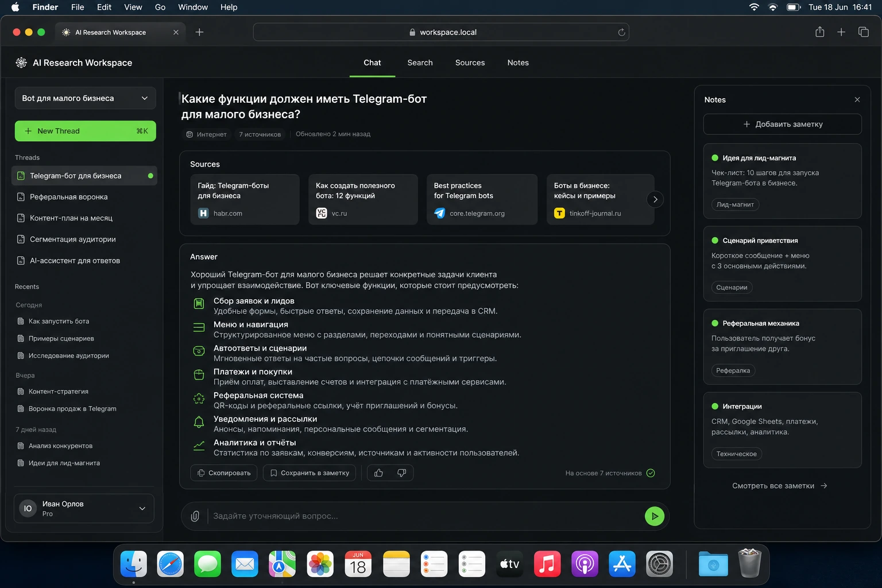Image resolution: width=882 pixels, height=588 pixels.
Task: Send the question with the green play button
Action: [655, 516]
